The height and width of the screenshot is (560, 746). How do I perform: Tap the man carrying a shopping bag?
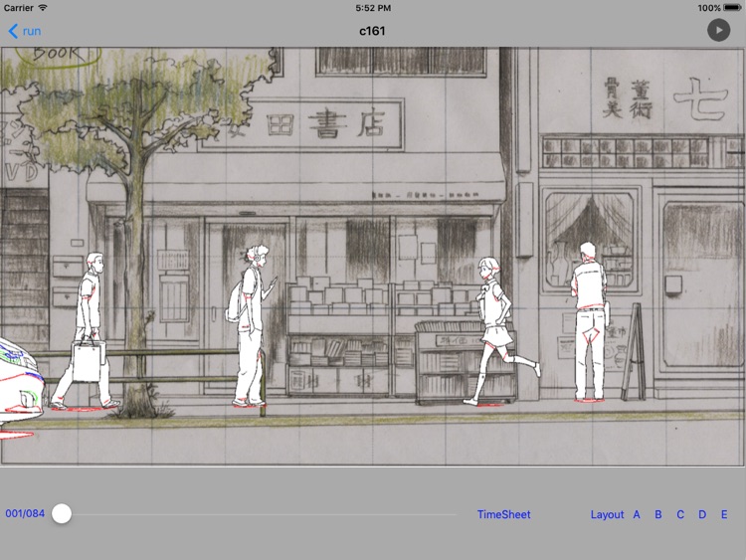(88, 328)
